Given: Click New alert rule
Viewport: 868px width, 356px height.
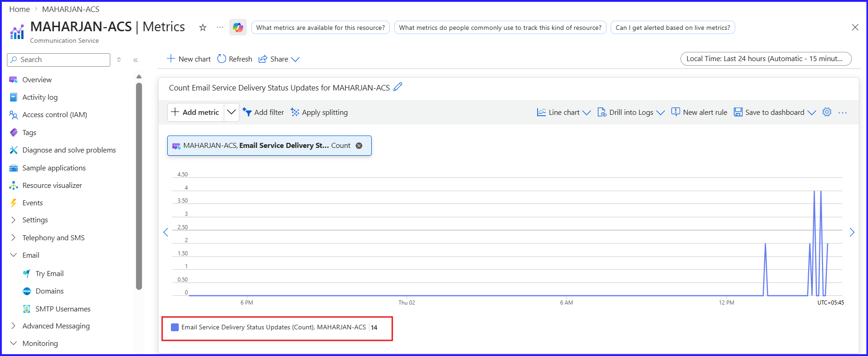Looking at the screenshot, I should pyautogui.click(x=699, y=113).
